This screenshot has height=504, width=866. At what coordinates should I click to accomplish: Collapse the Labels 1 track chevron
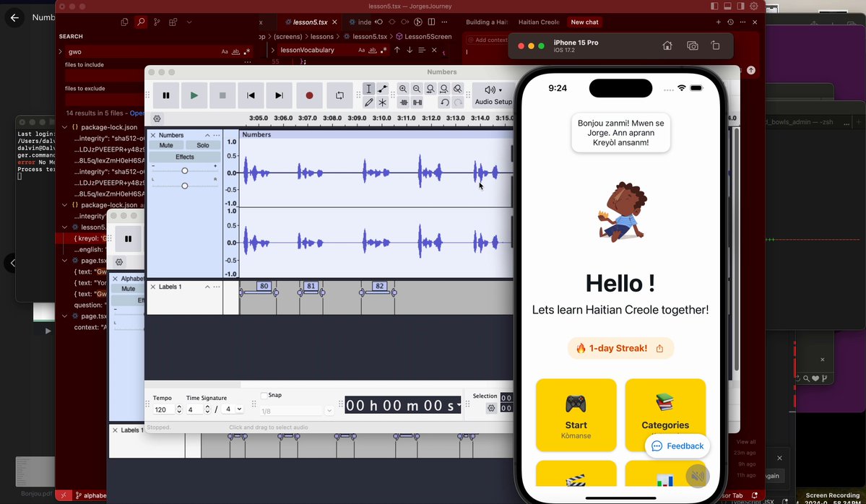pyautogui.click(x=207, y=287)
